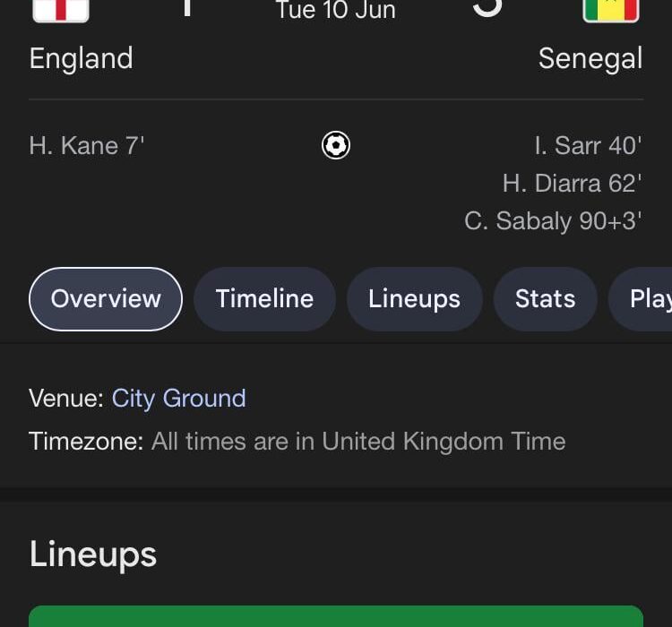This screenshot has height=627, width=672.
Task: Click Senegal's score number
Action: [x=487, y=8]
